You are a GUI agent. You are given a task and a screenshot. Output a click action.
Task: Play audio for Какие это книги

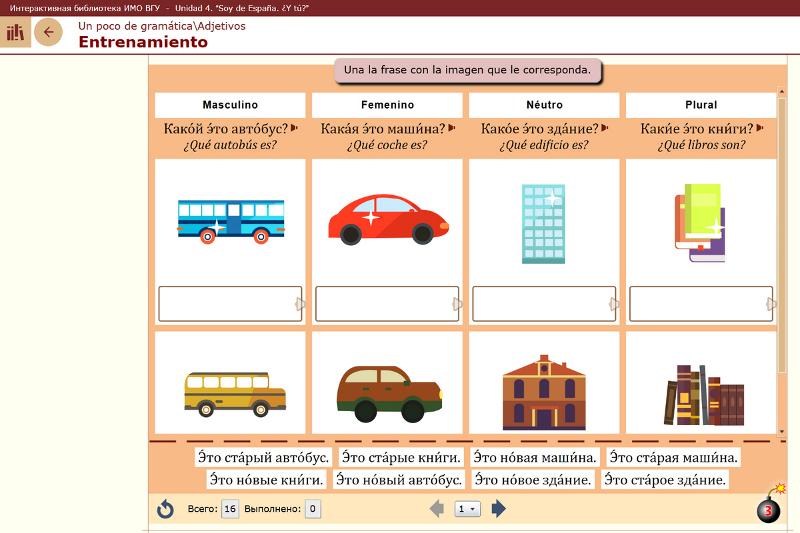[x=761, y=129]
